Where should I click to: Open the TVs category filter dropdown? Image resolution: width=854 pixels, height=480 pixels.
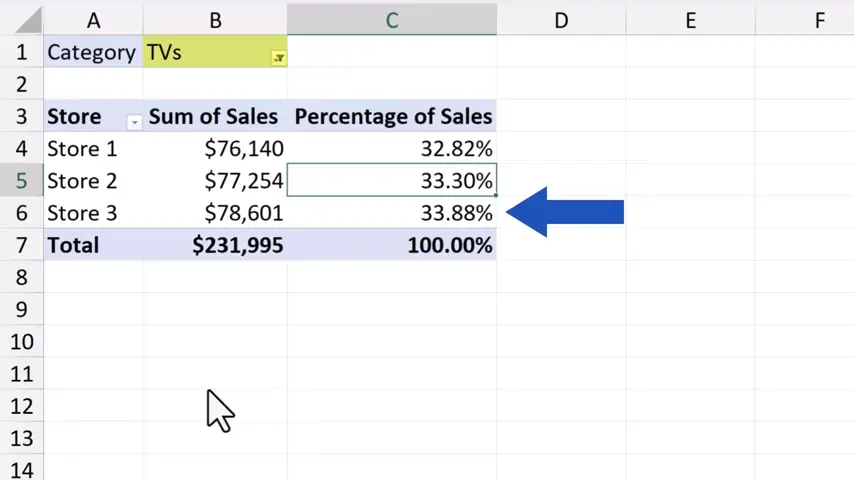click(279, 58)
